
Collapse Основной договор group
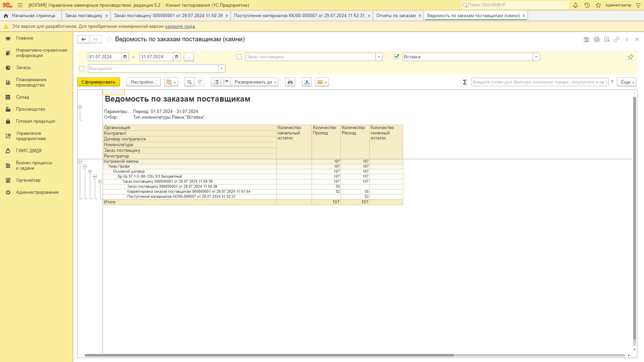90,172
